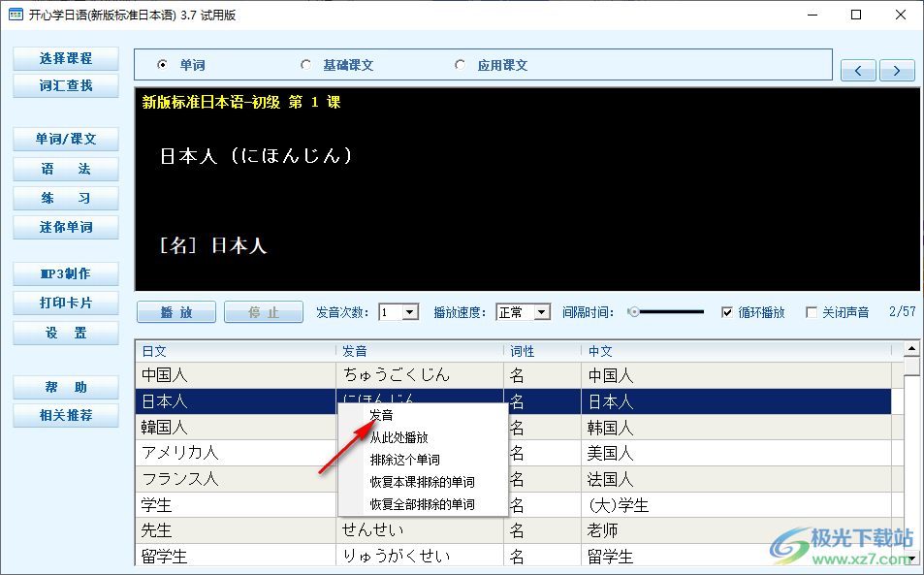The width and height of the screenshot is (924, 575).
Task: Select the 先生 word row
Action: coord(514,530)
